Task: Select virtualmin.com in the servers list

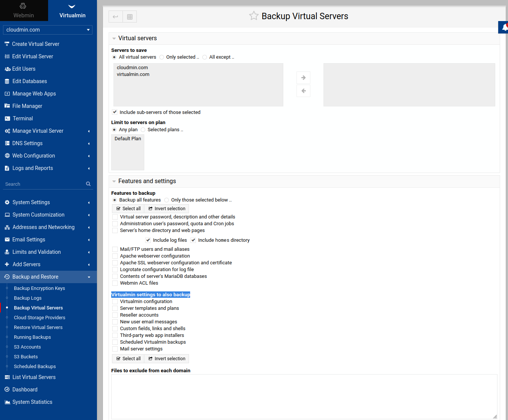Action: click(x=133, y=74)
